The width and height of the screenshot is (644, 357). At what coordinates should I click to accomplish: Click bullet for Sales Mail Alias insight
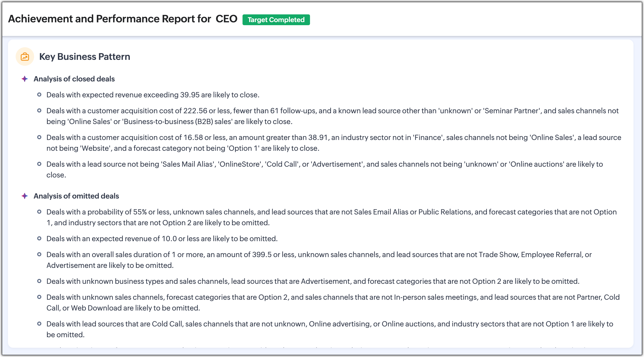pos(39,164)
